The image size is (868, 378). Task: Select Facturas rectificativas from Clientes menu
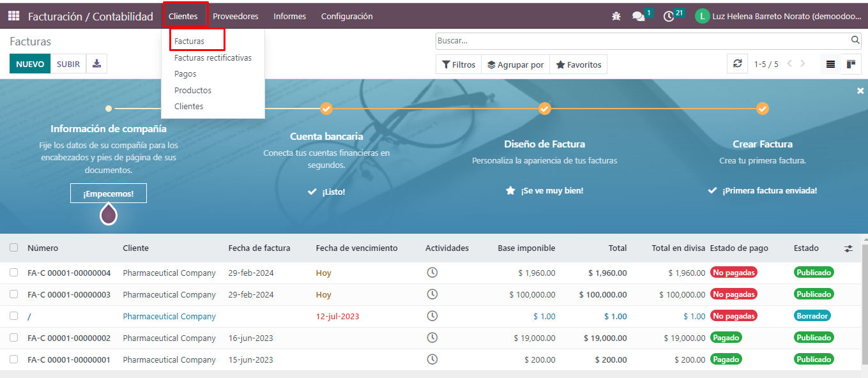click(x=213, y=57)
